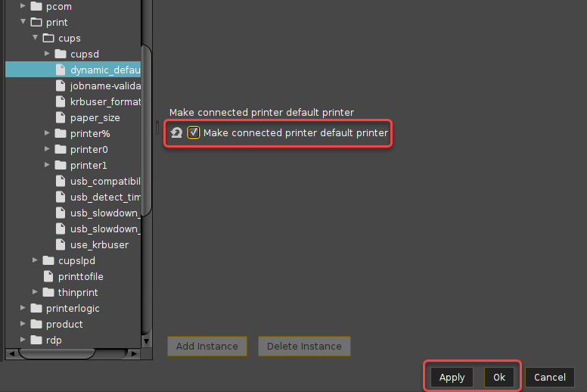Click the reset arrow icon beside checkbox
Image resolution: width=587 pixels, height=392 pixels.
point(176,133)
